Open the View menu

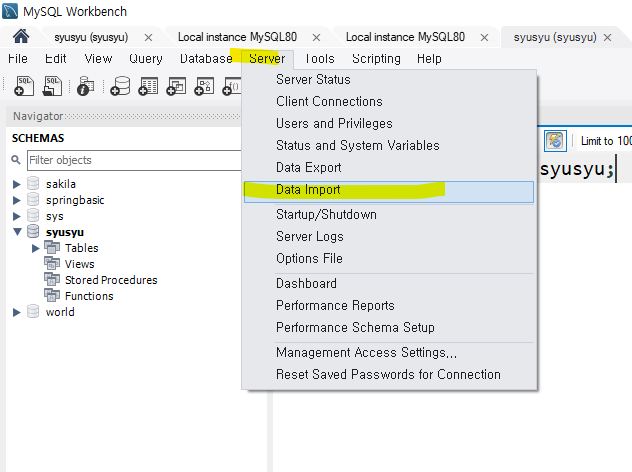pyautogui.click(x=98, y=59)
